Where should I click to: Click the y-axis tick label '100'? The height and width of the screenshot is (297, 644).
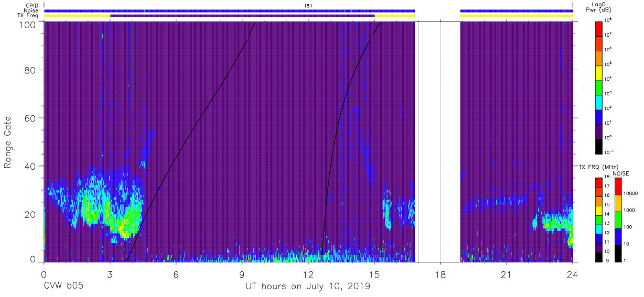(27, 24)
